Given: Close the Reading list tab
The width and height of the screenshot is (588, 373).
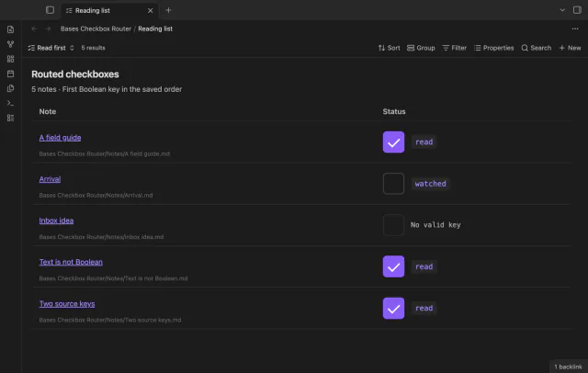Looking at the screenshot, I should [150, 10].
